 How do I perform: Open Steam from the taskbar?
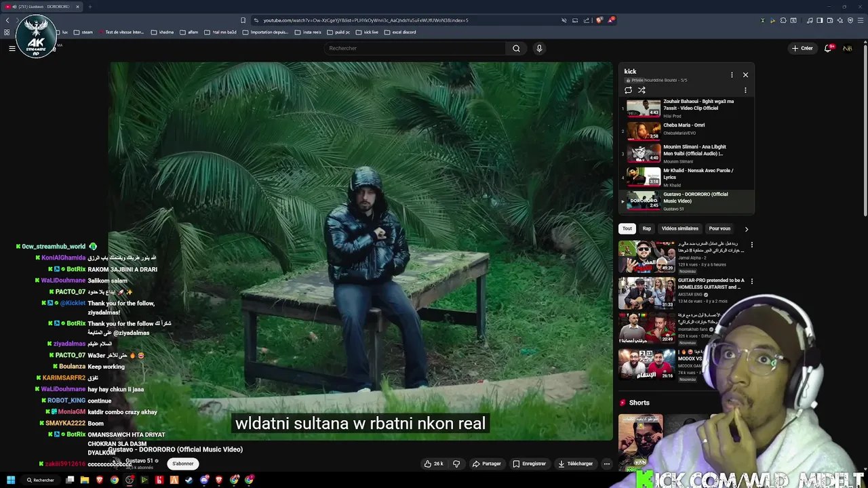pos(189,480)
